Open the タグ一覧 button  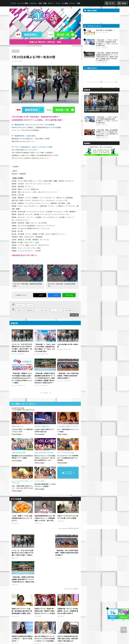pyautogui.click(x=74, y=315)
